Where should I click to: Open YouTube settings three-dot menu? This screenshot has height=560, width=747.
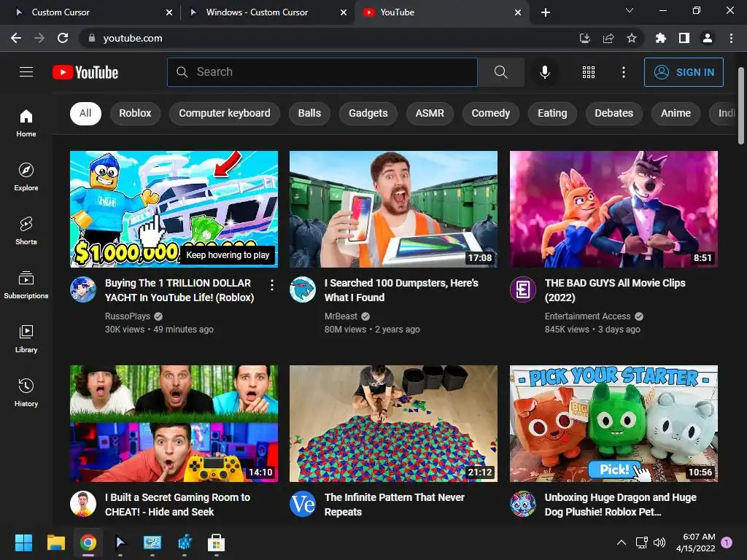click(x=623, y=72)
